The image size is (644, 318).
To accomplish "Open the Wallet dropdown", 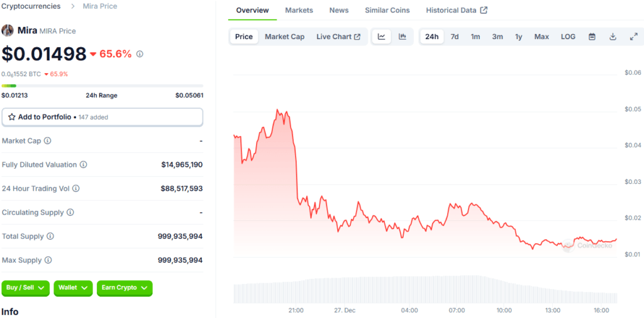I will [73, 288].
